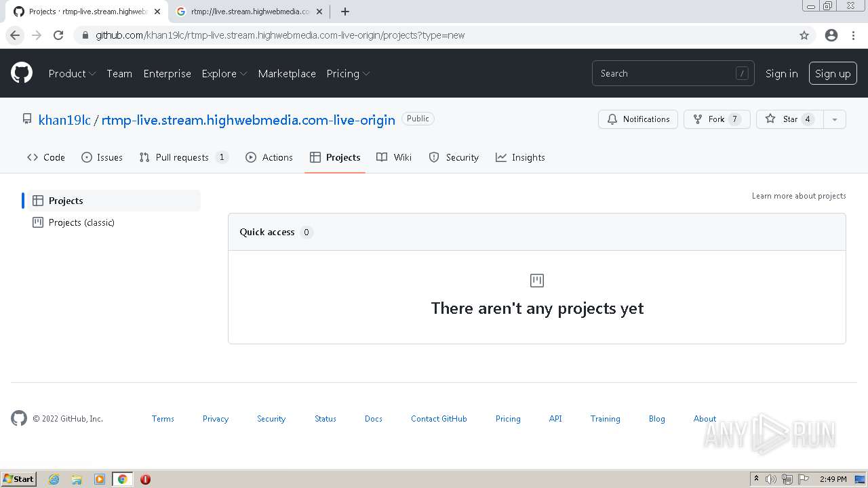
Task: Open file explorer from taskbar
Action: [77, 479]
